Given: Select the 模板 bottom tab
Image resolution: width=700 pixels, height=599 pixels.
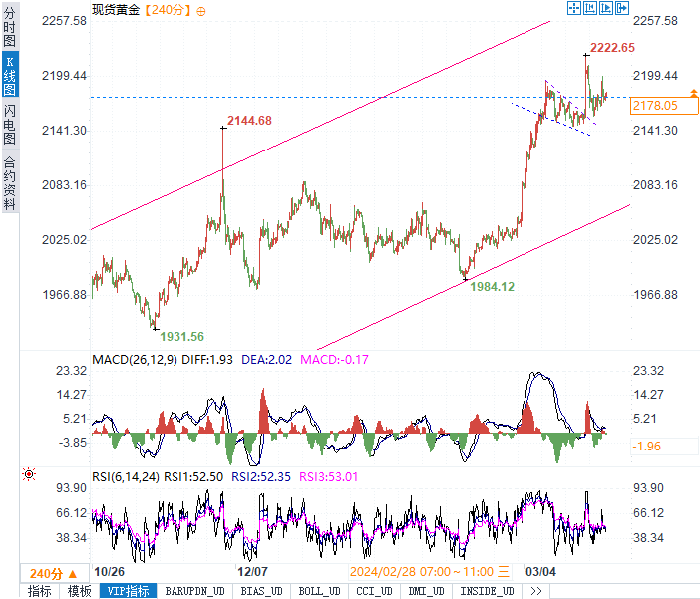Looking at the screenshot, I should 80,591.
